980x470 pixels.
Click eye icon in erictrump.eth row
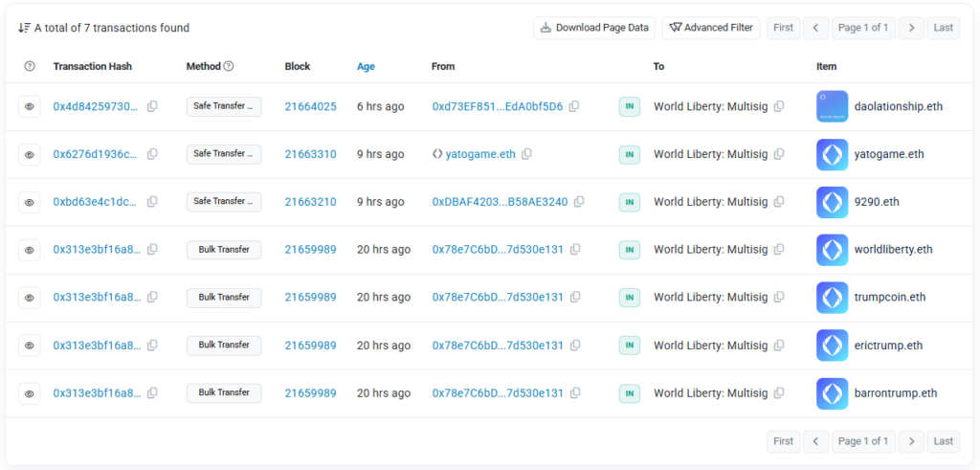pos(30,345)
